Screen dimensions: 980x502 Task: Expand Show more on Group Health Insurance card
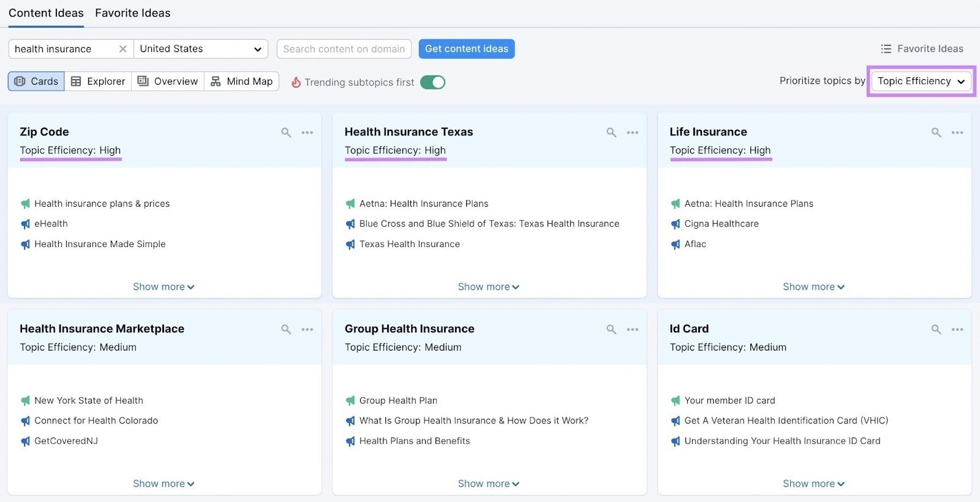489,484
